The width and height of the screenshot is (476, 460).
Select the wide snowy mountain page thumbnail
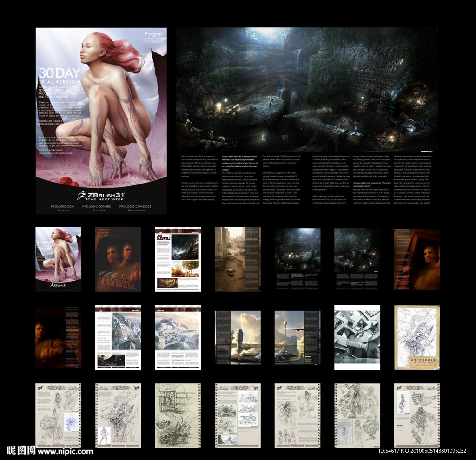(x=178, y=337)
